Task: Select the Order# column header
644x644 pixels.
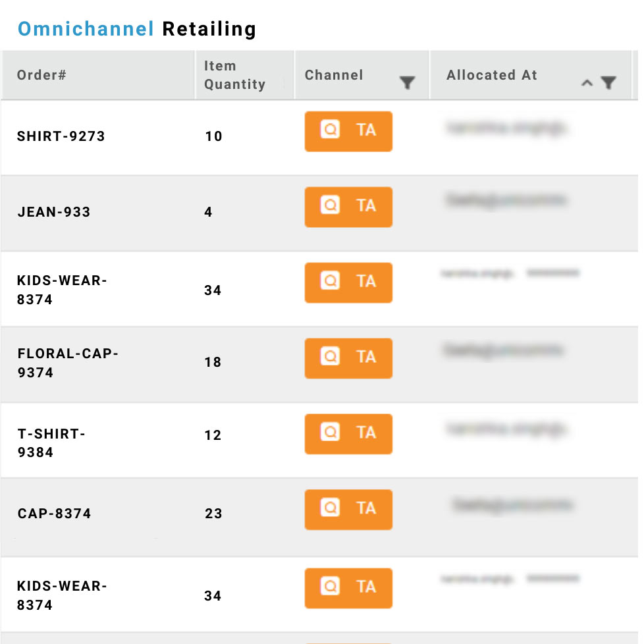Action: tap(98, 75)
